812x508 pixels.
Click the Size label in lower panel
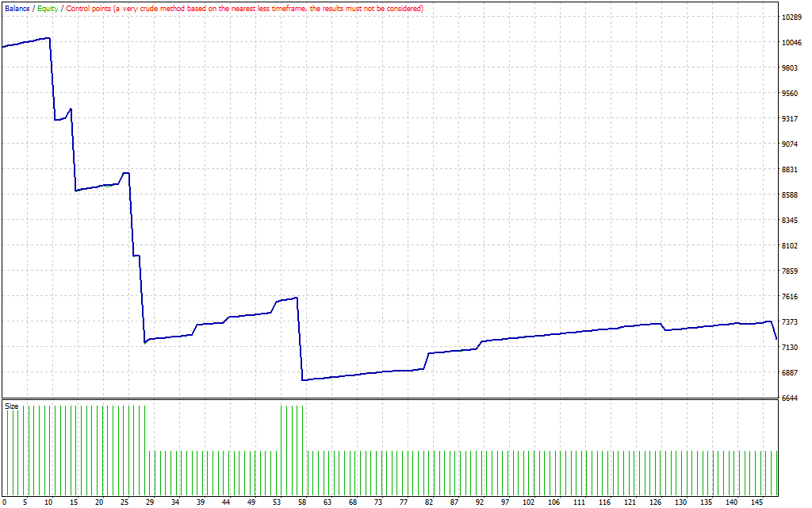pos(12,406)
